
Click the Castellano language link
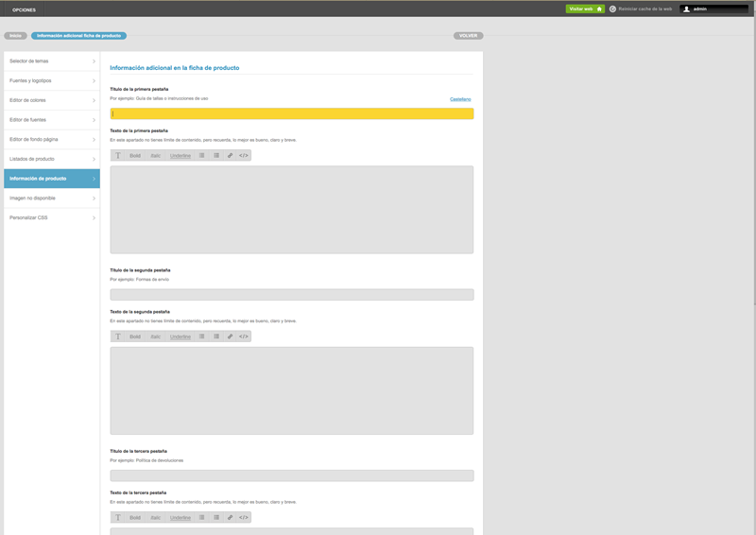point(460,99)
